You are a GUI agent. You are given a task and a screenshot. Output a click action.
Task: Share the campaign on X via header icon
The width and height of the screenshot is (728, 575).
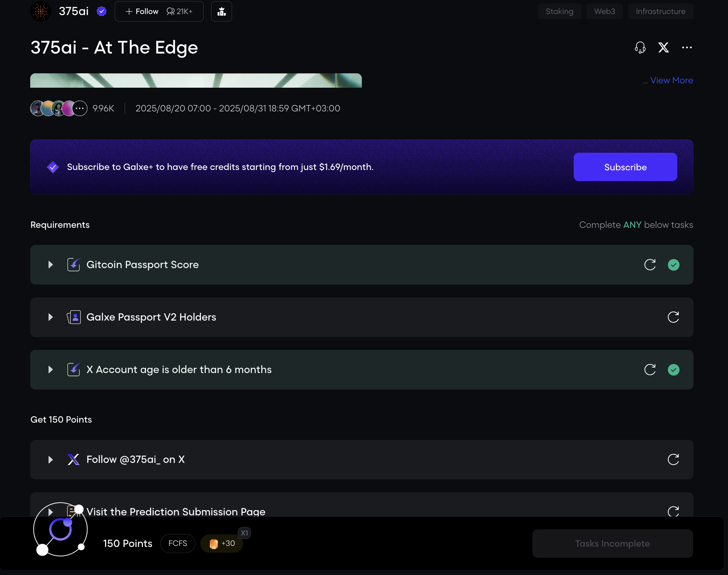click(663, 47)
